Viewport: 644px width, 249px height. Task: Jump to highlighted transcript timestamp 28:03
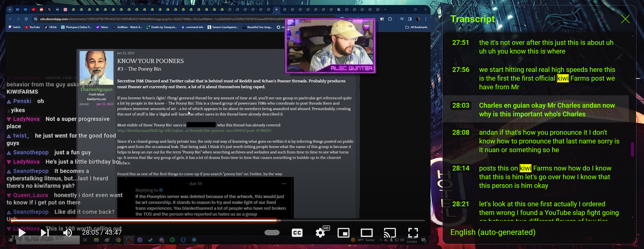461,105
